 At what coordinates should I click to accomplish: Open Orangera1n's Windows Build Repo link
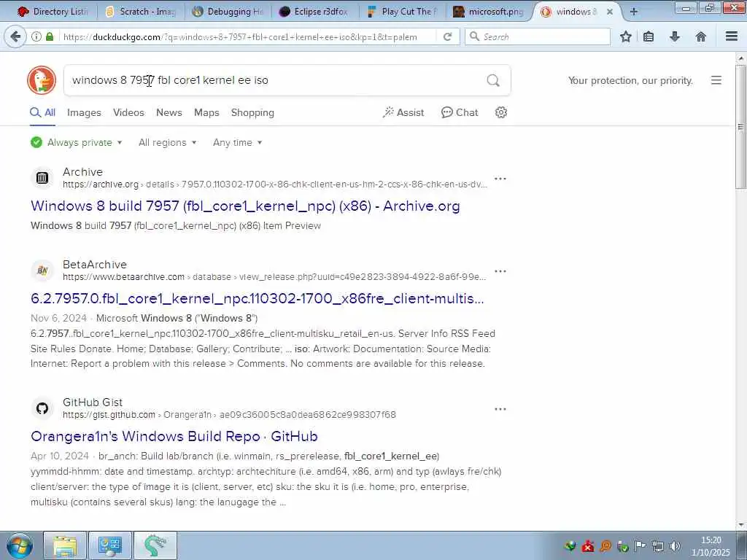pos(174,436)
